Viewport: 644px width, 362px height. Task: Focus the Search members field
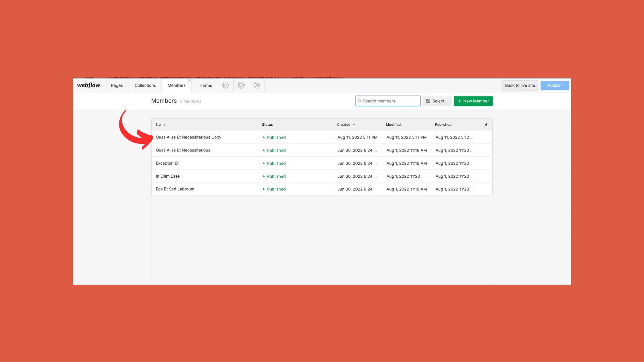(389, 101)
